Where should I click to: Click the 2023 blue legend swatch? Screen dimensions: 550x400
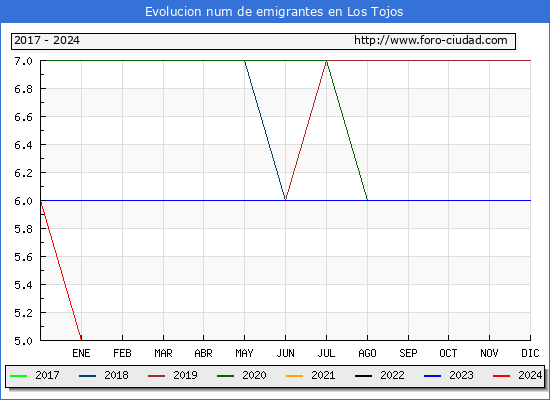click(432, 376)
